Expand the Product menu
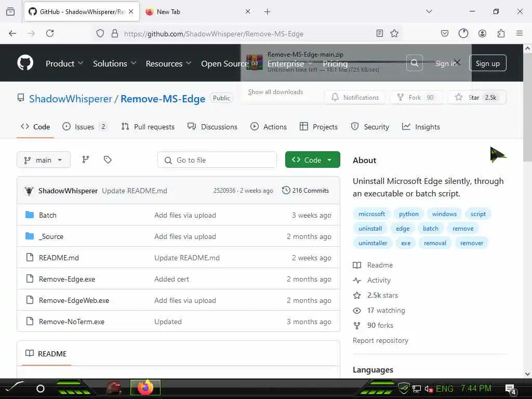Viewport: 532px width, 399px height. (64, 63)
